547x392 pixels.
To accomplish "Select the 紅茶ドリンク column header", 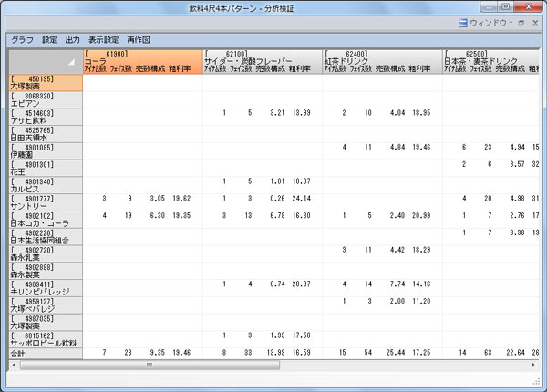I will click(x=382, y=62).
